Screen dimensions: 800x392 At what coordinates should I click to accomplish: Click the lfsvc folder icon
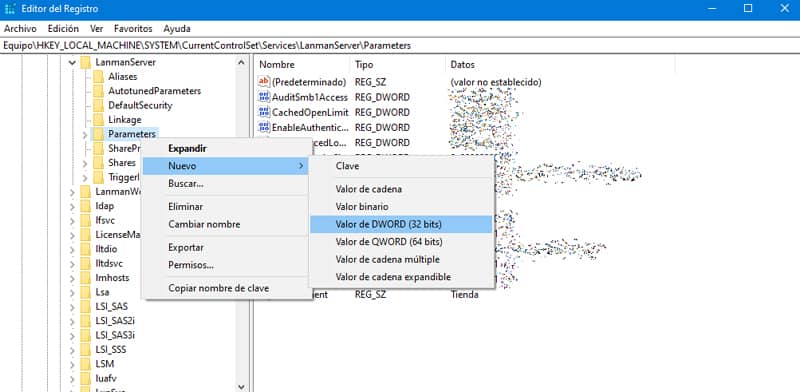(86, 220)
